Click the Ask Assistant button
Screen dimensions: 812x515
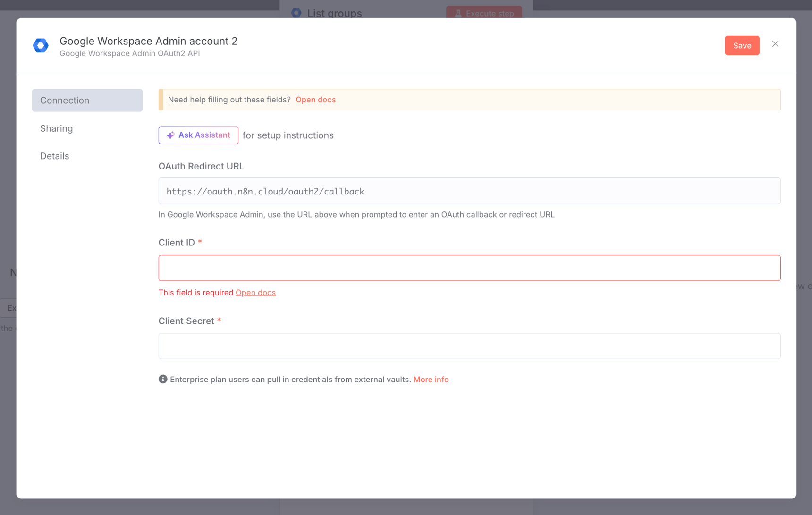(198, 135)
